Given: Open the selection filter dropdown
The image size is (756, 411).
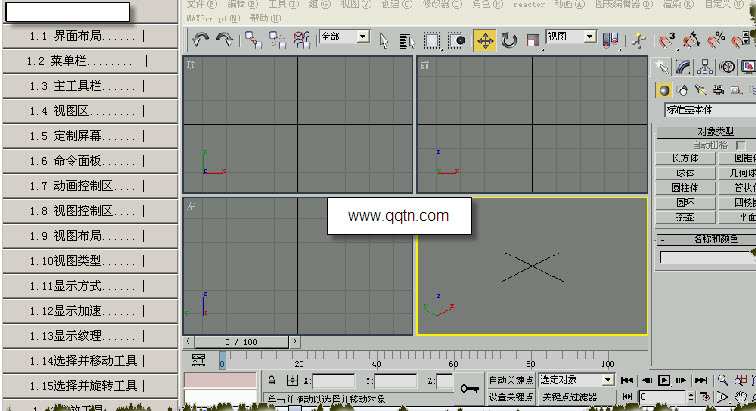Looking at the screenshot, I should pos(345,37).
